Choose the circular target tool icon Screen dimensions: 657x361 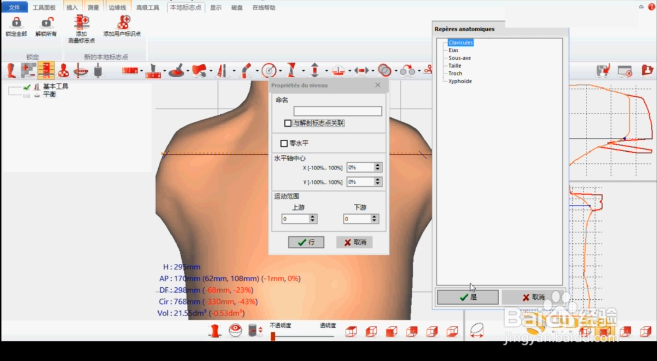[269, 70]
